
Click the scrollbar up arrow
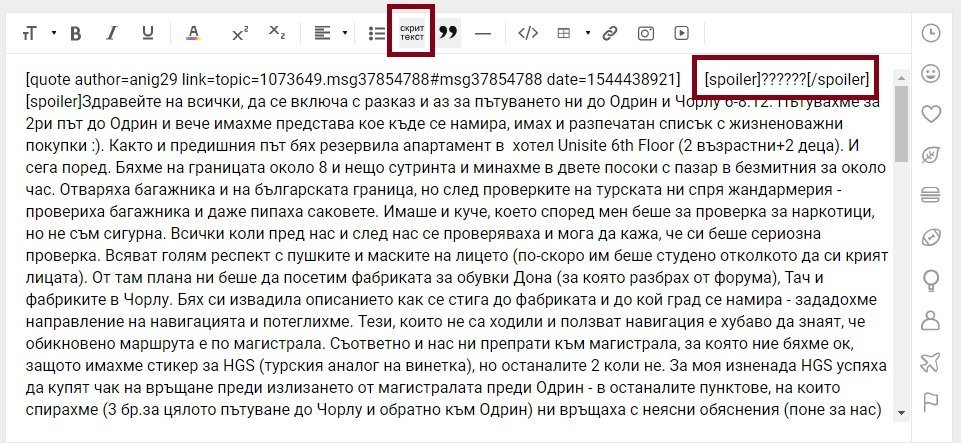pyautogui.click(x=900, y=78)
